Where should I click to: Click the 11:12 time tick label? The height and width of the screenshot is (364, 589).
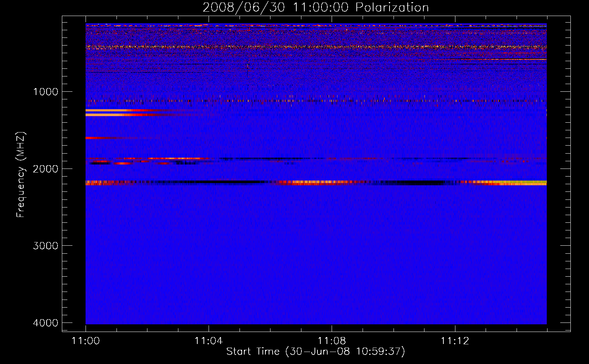coord(455,341)
